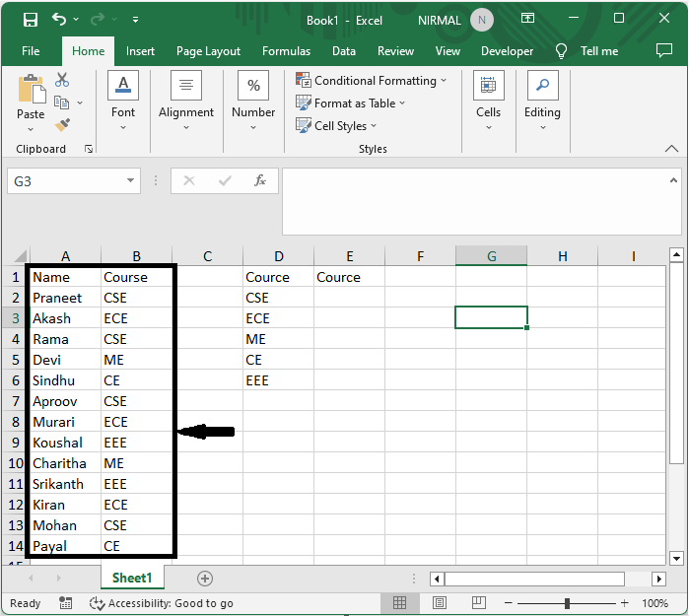Click the Paste clipboard icon

pos(31,90)
